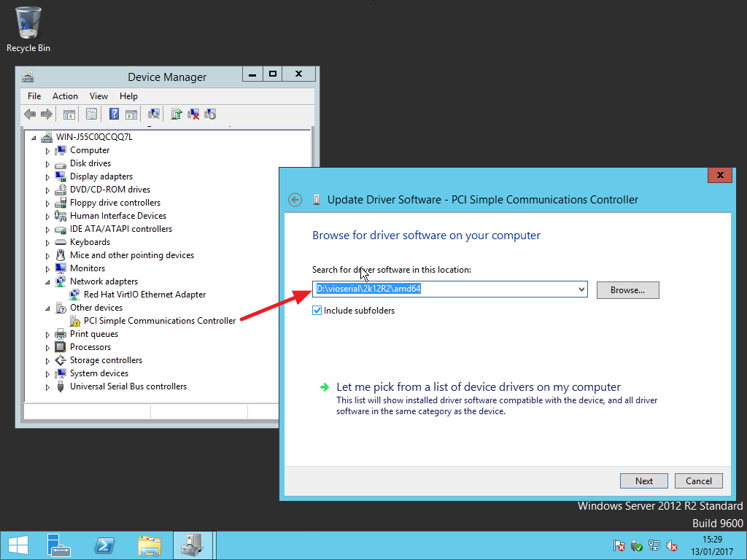Close the Update Driver Software dialog
Viewport: 747px width, 560px height.
720,175
